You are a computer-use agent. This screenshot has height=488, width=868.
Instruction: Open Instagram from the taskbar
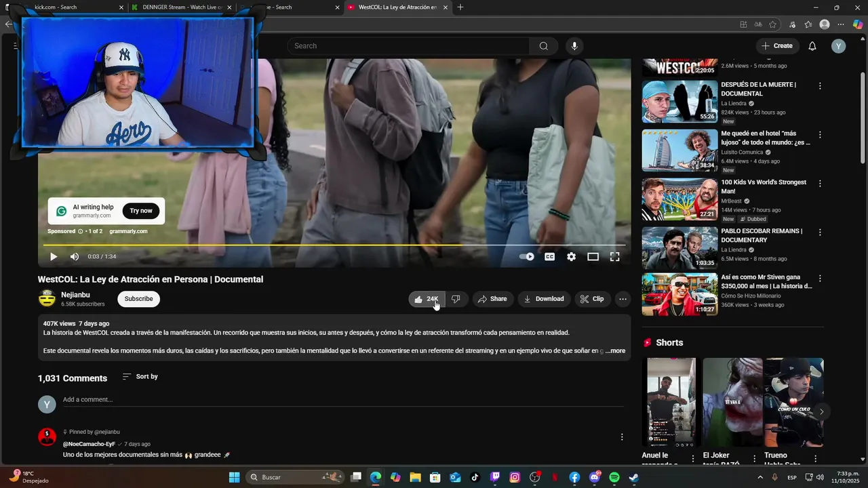click(515, 477)
